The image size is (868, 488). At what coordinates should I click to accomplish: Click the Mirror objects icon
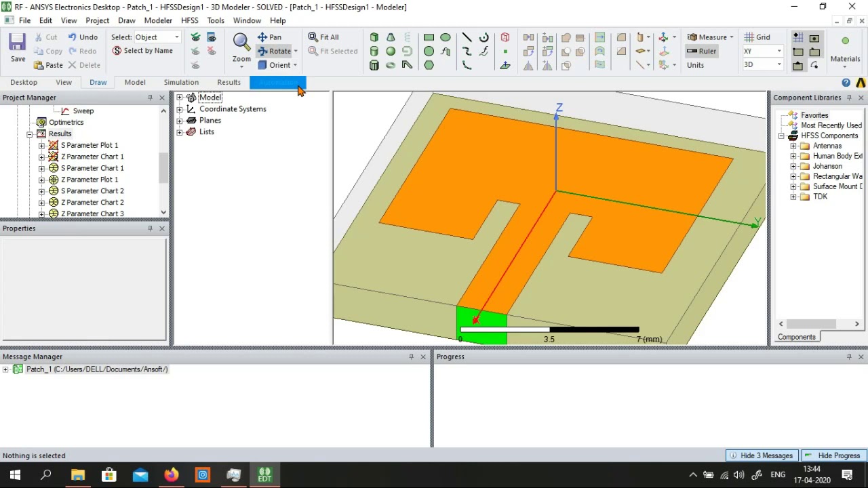click(x=529, y=65)
